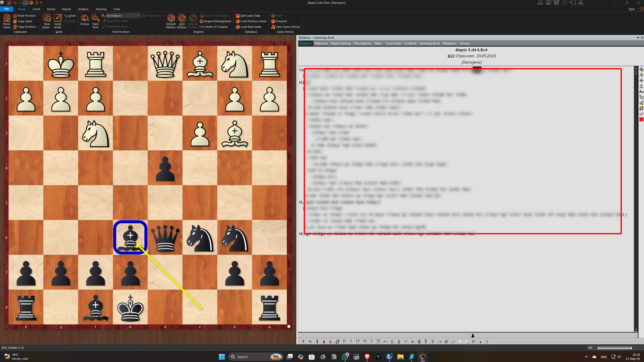The height and width of the screenshot is (362, 644).
Task: Expand the New Game dropdown arrow
Action: coord(51,27)
